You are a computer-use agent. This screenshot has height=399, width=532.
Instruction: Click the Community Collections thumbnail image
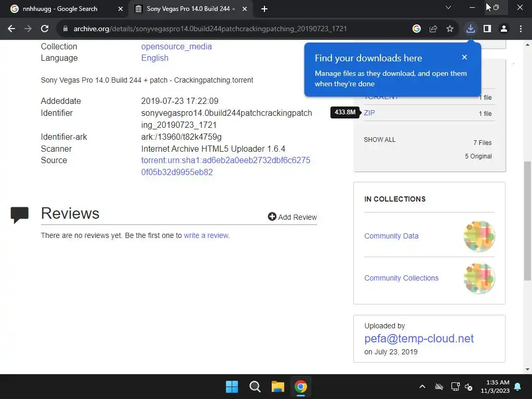point(479,278)
